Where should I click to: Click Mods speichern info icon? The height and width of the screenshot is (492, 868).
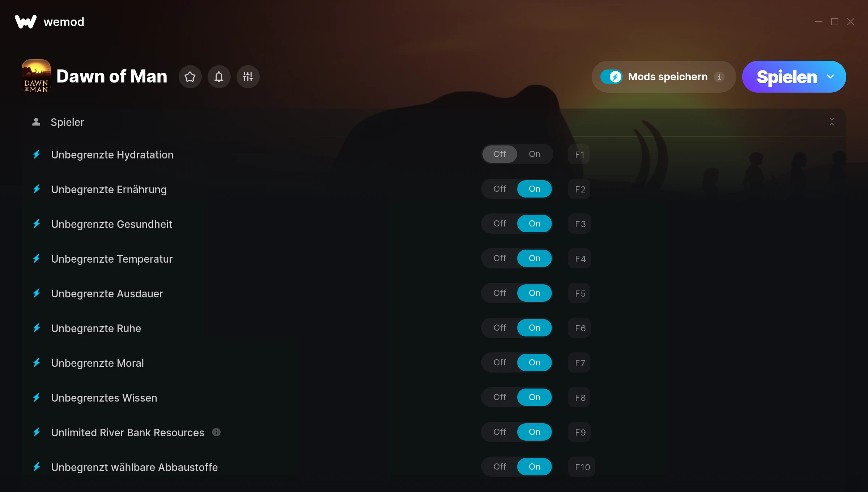[x=719, y=77]
